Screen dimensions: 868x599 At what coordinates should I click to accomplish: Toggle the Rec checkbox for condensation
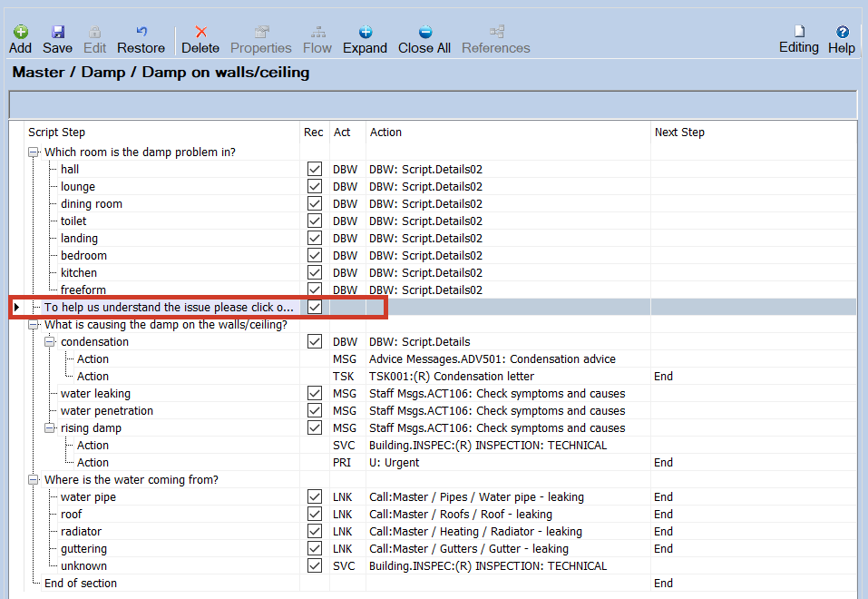pos(315,342)
